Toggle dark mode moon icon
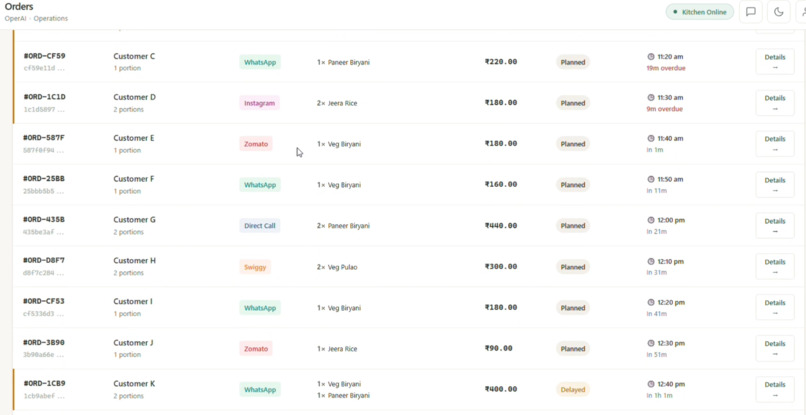The height and width of the screenshot is (415, 806). (x=779, y=12)
